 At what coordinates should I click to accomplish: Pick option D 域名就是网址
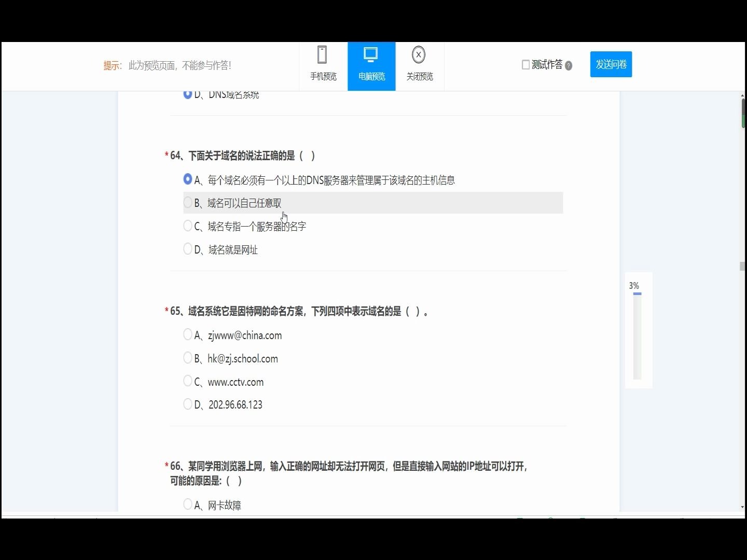(x=188, y=249)
